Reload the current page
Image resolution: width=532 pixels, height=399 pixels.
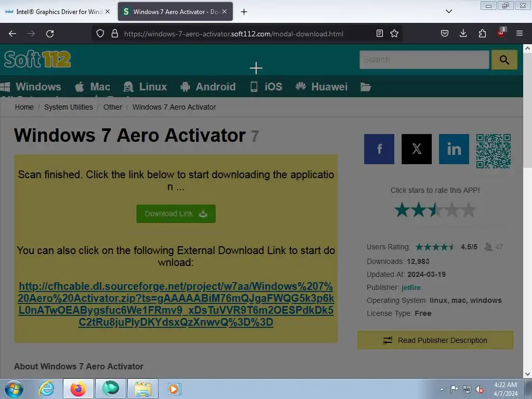(50, 34)
